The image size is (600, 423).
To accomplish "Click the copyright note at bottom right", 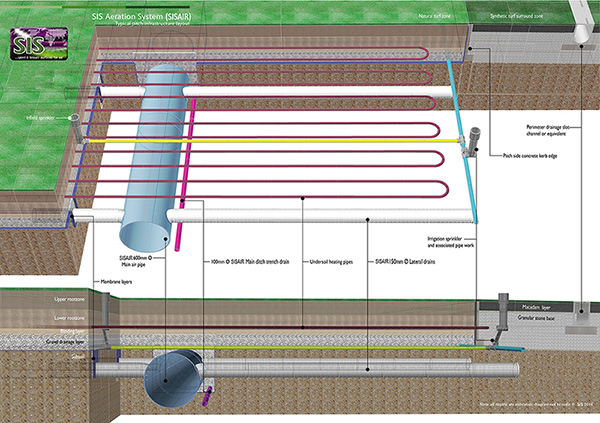I will [534, 404].
